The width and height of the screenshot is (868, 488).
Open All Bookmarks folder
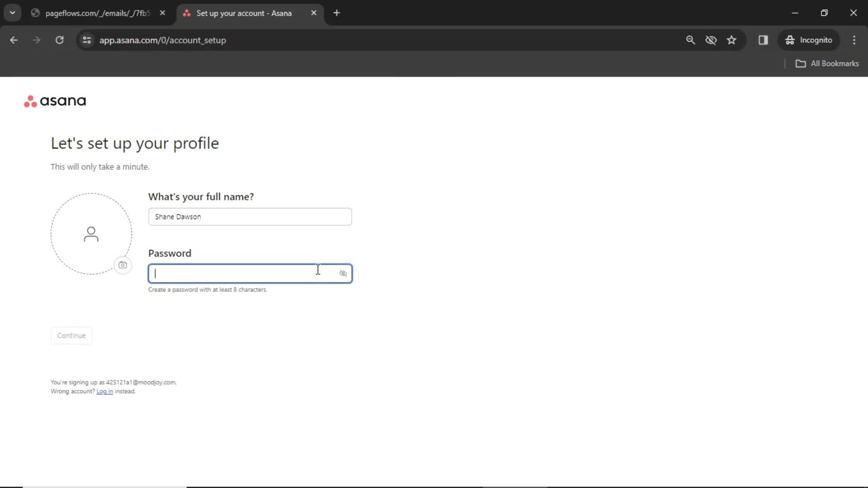tap(827, 64)
